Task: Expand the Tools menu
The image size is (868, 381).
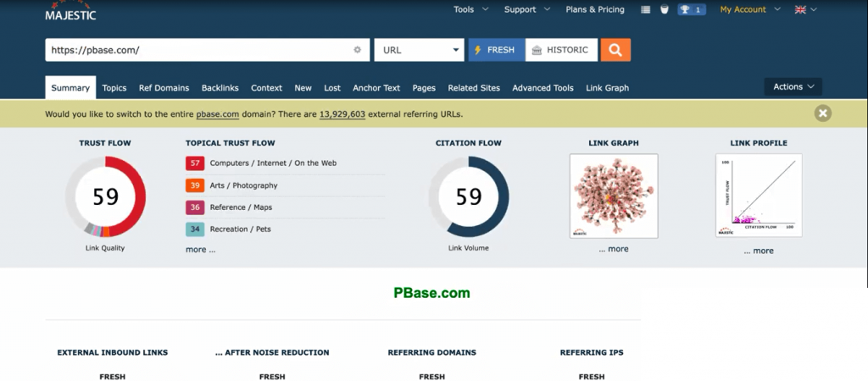Action: click(x=471, y=9)
